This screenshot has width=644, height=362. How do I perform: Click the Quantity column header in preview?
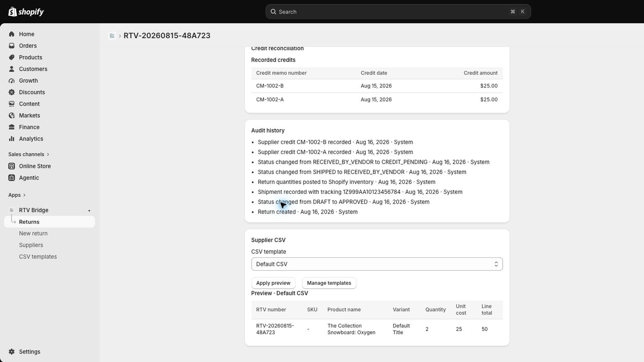click(x=436, y=310)
